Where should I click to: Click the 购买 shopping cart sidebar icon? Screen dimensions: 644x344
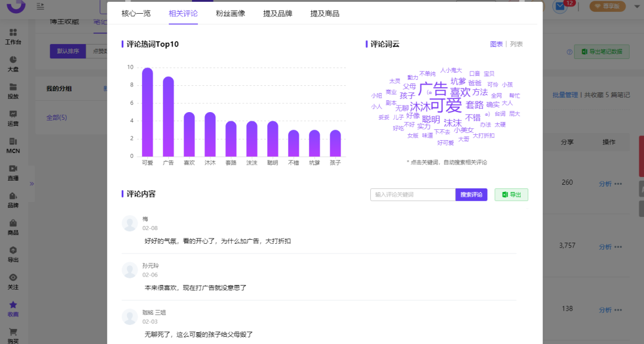pyautogui.click(x=13, y=331)
